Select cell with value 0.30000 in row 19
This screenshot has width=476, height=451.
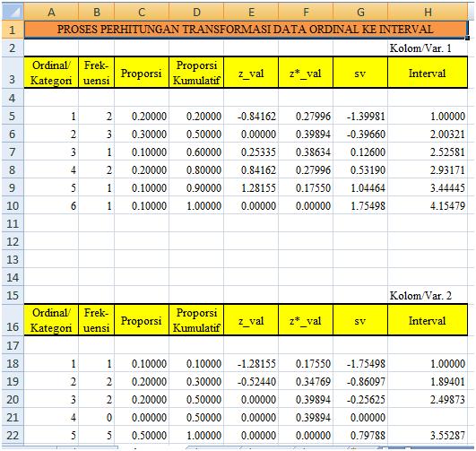point(196,381)
